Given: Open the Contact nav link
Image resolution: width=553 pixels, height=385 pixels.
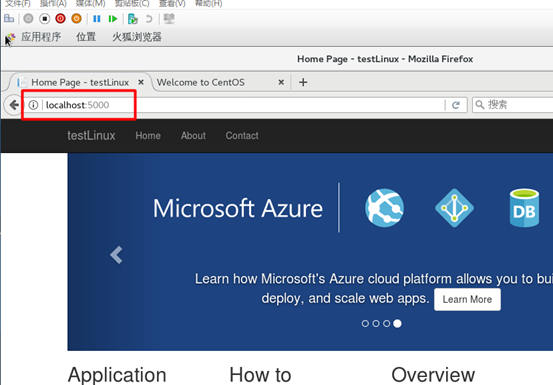Looking at the screenshot, I should [x=242, y=135].
